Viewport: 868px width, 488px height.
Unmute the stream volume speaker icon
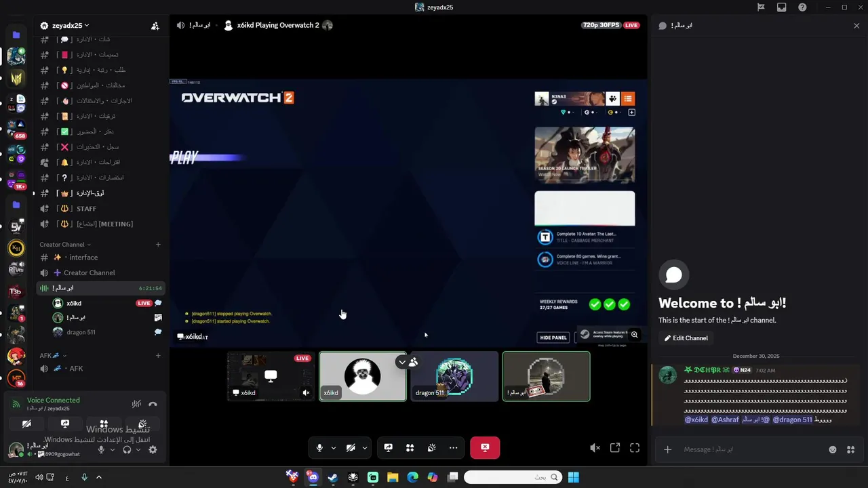595,447
